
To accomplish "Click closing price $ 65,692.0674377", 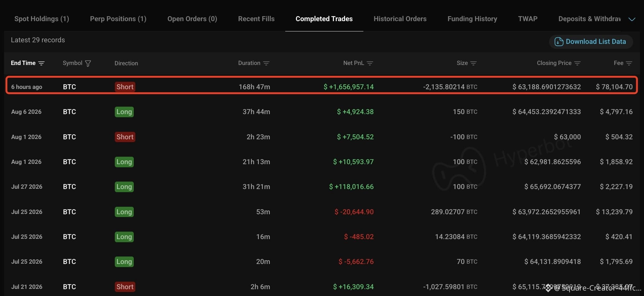I will point(553,187).
